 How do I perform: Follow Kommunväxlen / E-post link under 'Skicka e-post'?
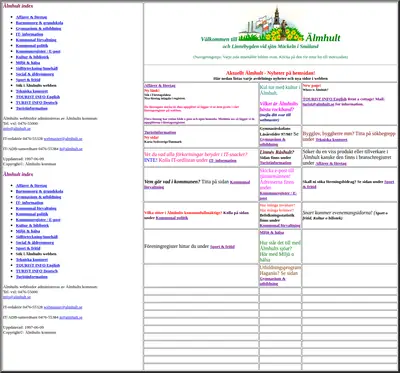pos(277,196)
